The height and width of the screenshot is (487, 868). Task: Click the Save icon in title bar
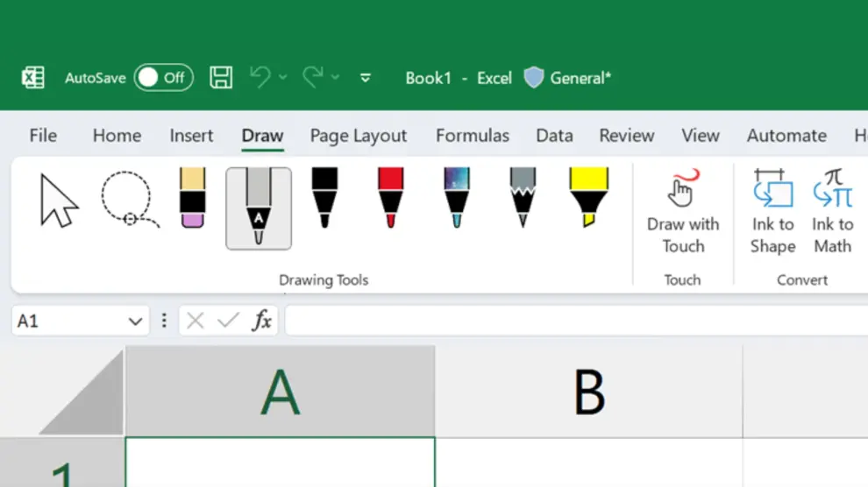pyautogui.click(x=221, y=78)
